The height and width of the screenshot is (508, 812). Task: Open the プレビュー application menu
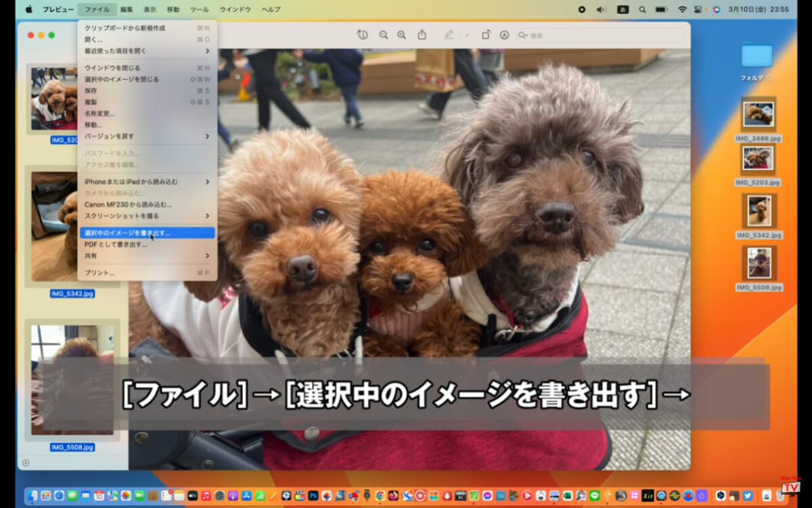pyautogui.click(x=59, y=9)
